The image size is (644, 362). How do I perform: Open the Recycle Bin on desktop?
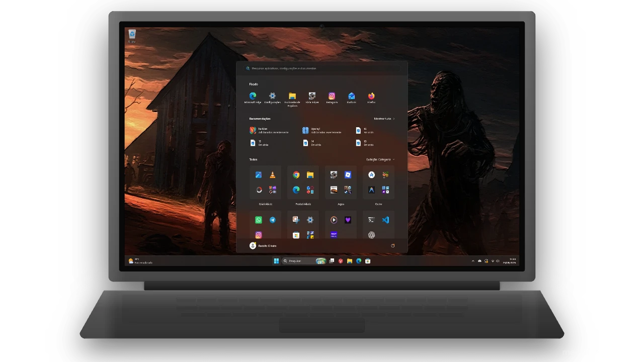coord(132,36)
